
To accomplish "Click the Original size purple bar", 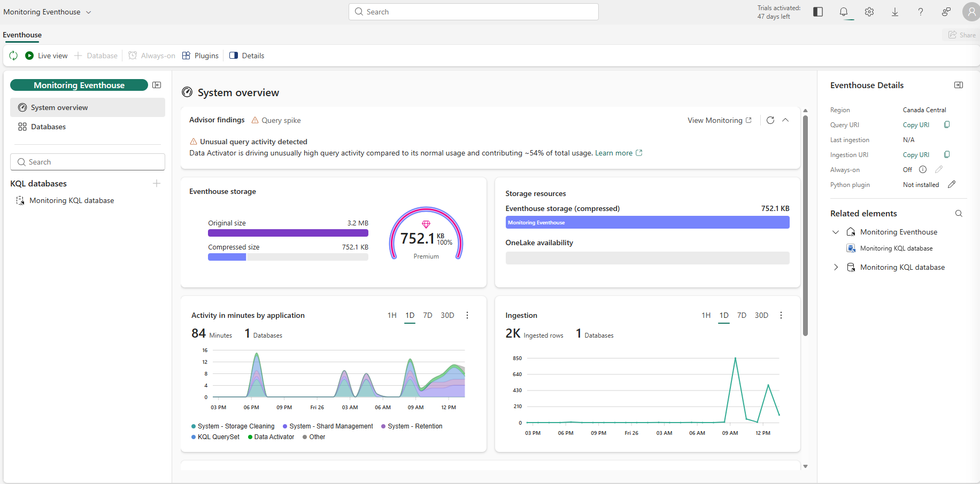I will coord(288,233).
